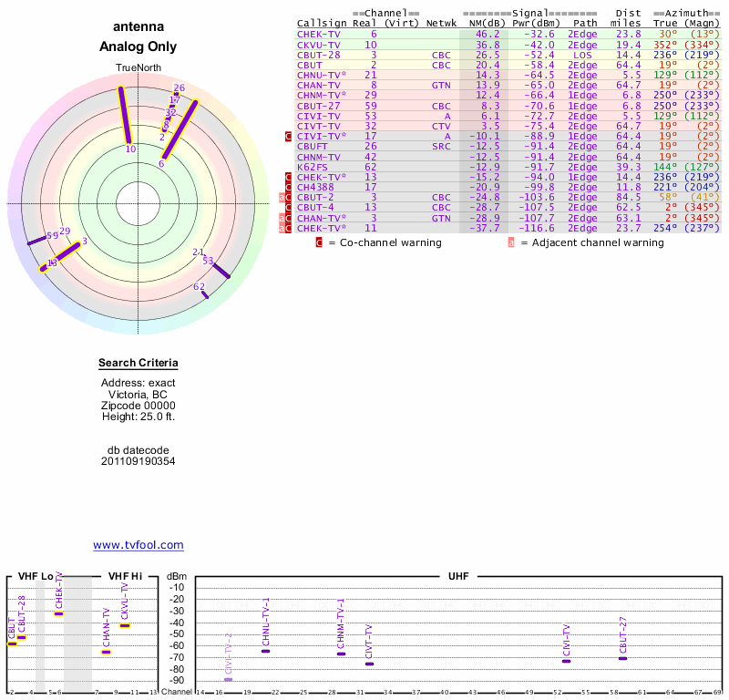729x700 pixels.
Task: Select the CBUT-27 marker in UHF chart
Action: click(x=622, y=658)
